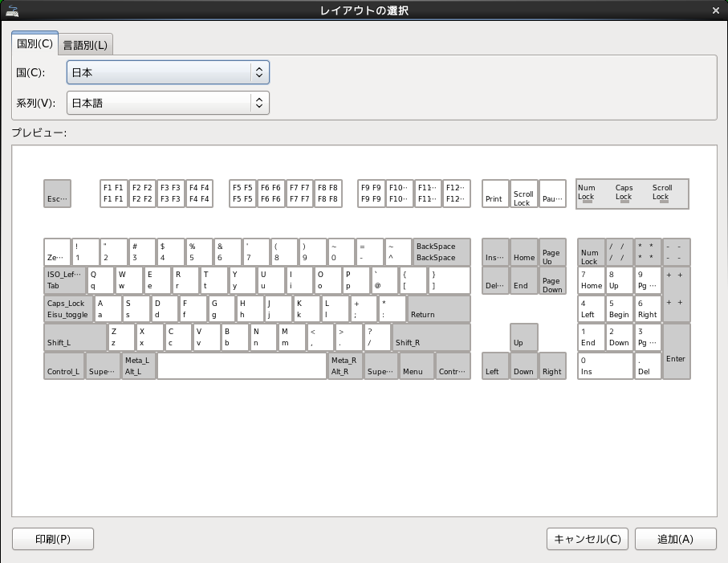Click the Num Lock key on numpad
728x563 pixels.
pyautogui.click(x=591, y=252)
